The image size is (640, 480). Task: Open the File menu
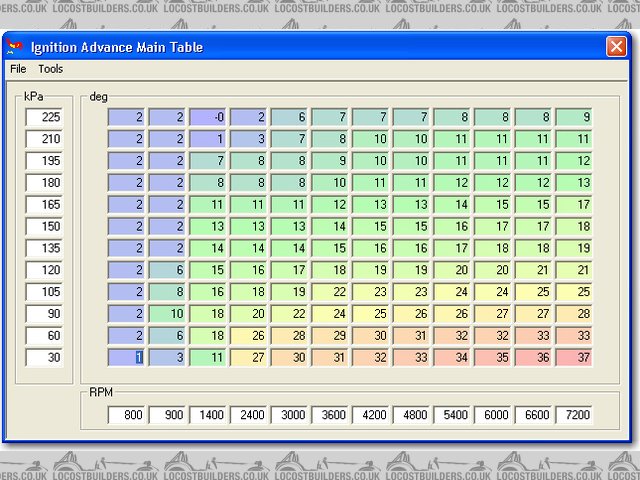pyautogui.click(x=18, y=69)
